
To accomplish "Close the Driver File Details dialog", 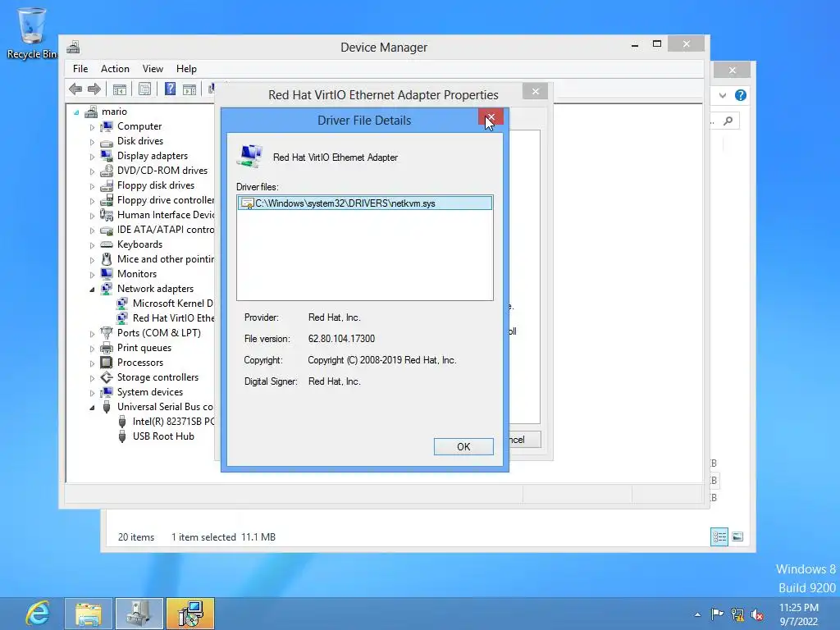I will 491,116.
